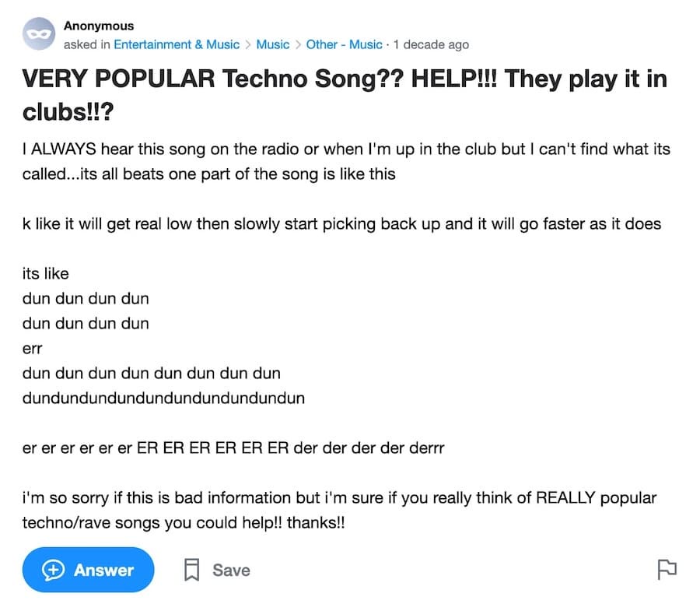Screen dimensions: 700x604
Task: Click the Save text label
Action: 231,570
